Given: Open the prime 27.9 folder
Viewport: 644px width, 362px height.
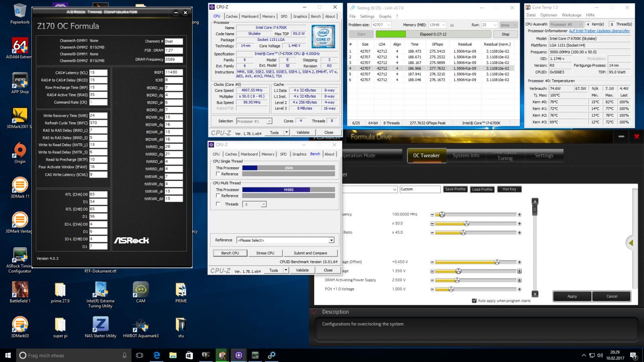Looking at the screenshot, I should [x=60, y=292].
